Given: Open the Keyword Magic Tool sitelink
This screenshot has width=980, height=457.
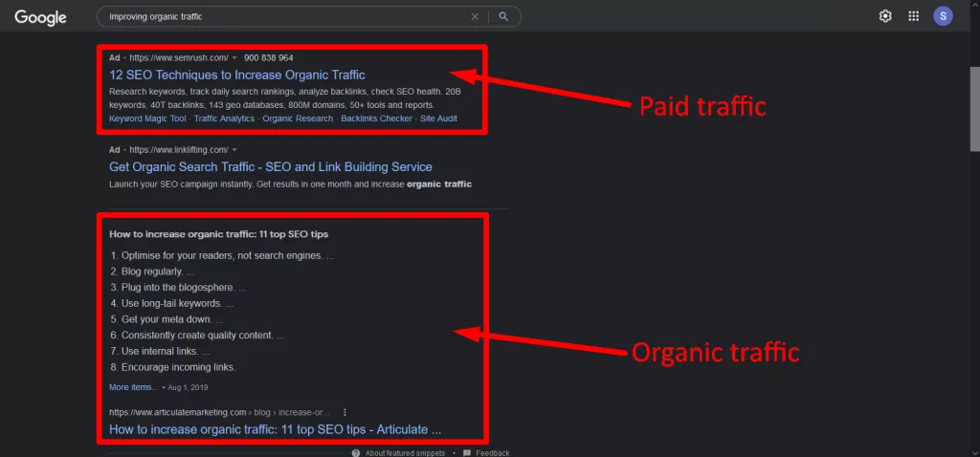Looking at the screenshot, I should [x=147, y=118].
